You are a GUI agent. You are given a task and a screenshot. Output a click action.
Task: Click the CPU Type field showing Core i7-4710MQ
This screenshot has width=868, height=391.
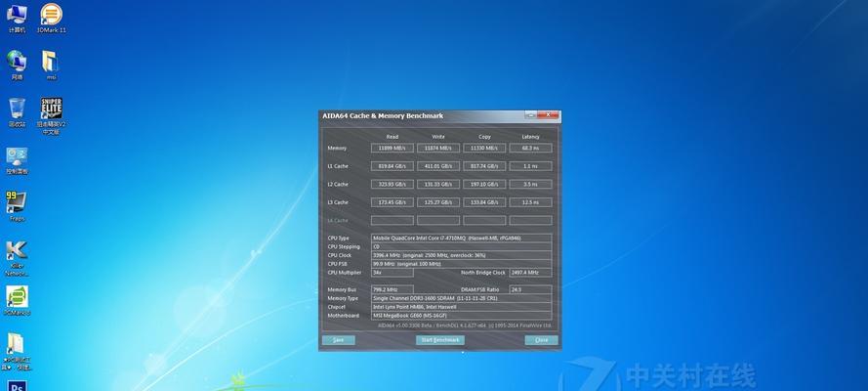pyautogui.click(x=461, y=239)
